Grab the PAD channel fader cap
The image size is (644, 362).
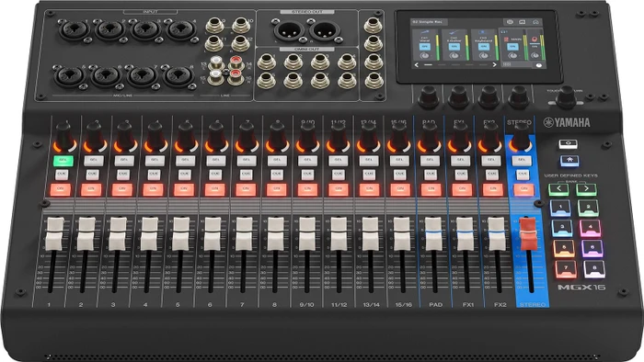pyautogui.click(x=433, y=233)
